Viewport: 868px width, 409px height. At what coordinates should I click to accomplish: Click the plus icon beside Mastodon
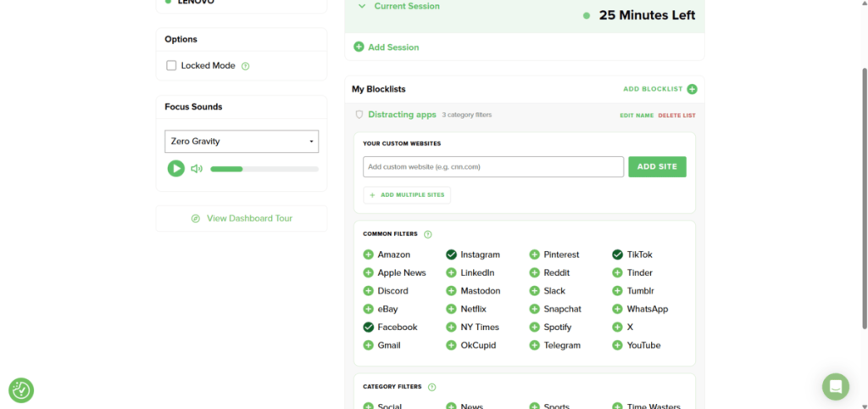click(x=451, y=291)
